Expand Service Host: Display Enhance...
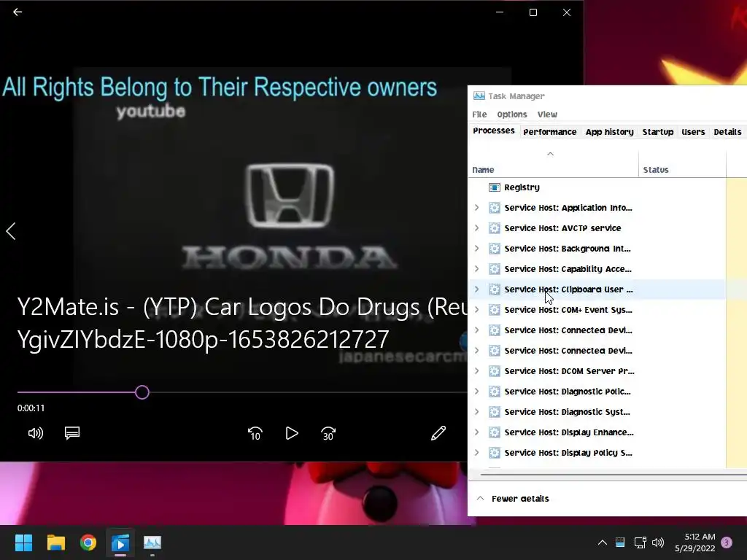This screenshot has width=747, height=560. pos(477,432)
